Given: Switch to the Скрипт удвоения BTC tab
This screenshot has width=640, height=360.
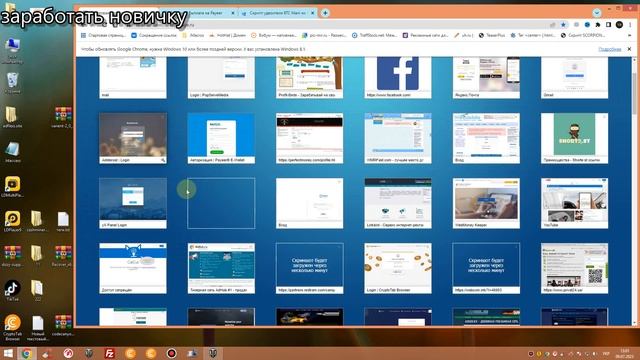Looking at the screenshot, I should [x=278, y=13].
